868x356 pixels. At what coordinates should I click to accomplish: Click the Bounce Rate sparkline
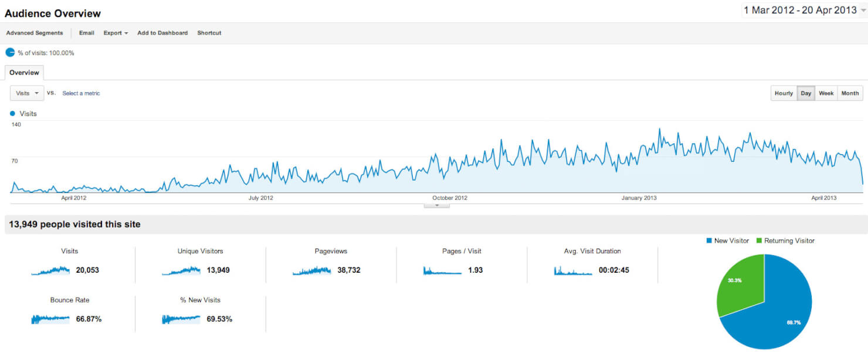click(50, 319)
